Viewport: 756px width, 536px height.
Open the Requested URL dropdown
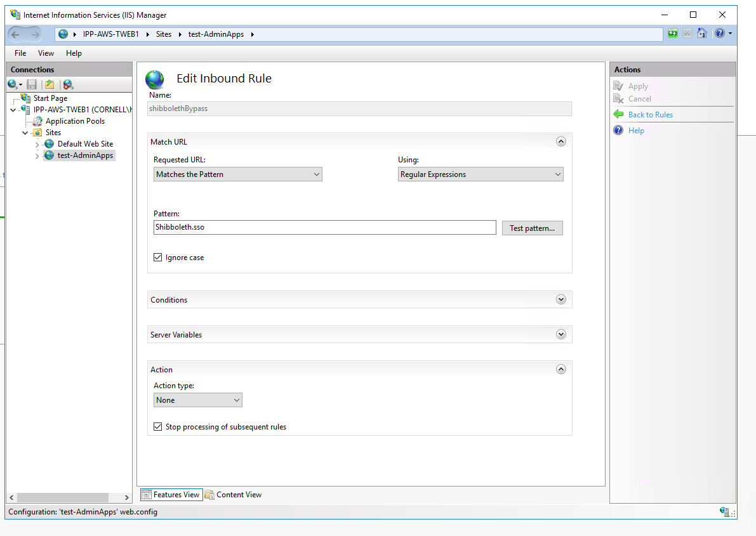(237, 174)
